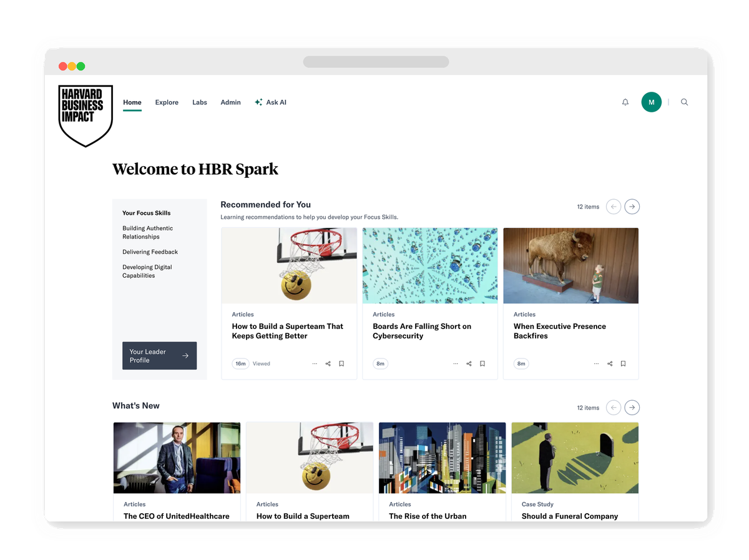The image size is (749, 560).
Task: Open the notifications bell
Action: click(x=625, y=102)
